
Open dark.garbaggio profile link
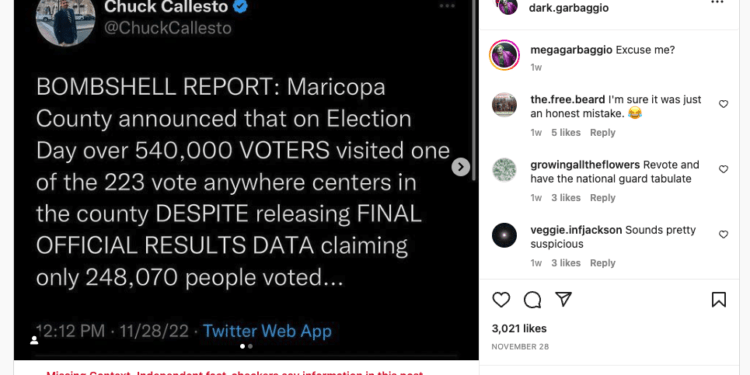pyautogui.click(x=569, y=8)
